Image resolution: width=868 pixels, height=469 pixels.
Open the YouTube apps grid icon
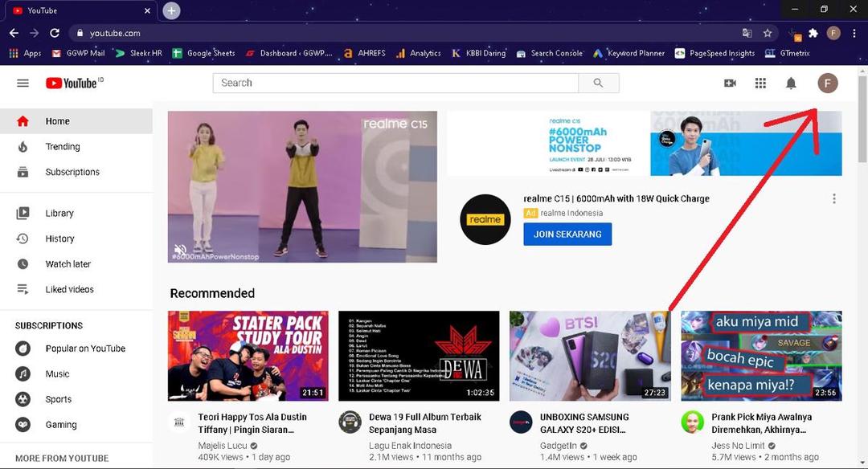click(x=760, y=83)
